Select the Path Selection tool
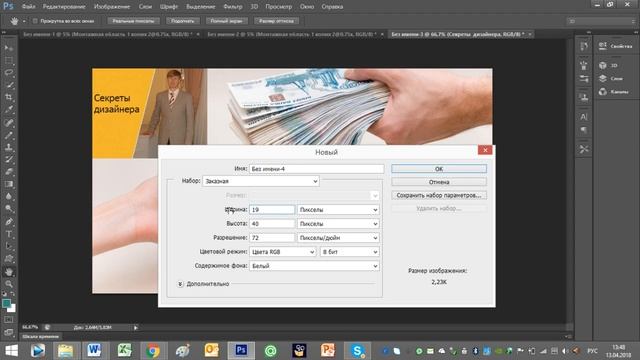Image resolution: width=640 pixels, height=360 pixels. pos(9,247)
